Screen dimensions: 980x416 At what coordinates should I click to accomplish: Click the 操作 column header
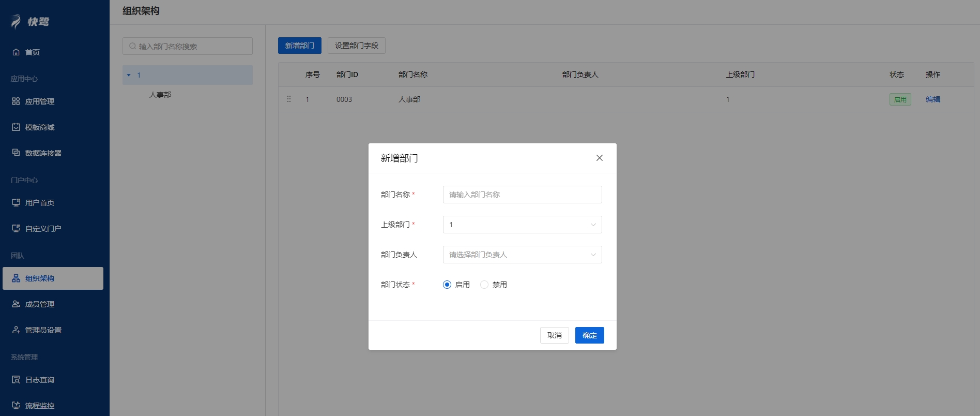933,75
